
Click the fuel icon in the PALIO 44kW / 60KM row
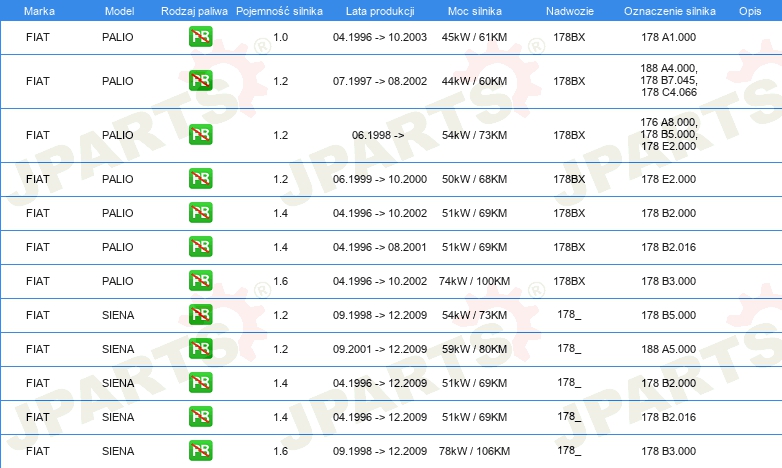click(200, 80)
